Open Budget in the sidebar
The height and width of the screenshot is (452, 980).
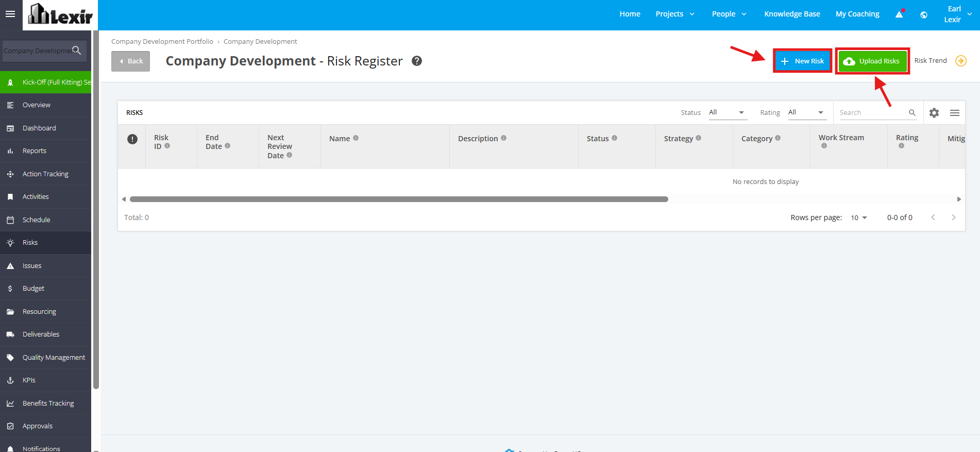pos(45,288)
